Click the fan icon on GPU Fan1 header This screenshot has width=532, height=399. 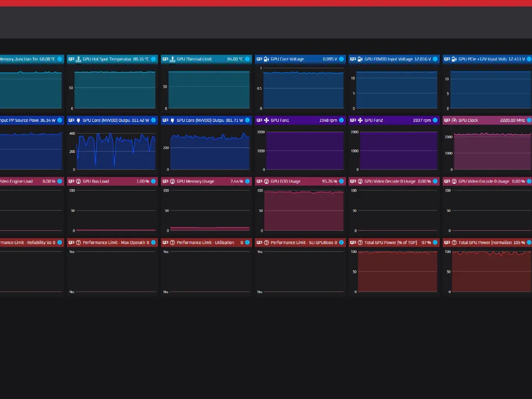point(266,120)
